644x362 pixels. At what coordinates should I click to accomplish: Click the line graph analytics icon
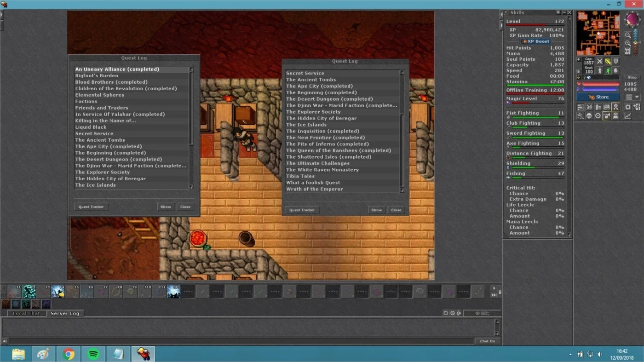627,116
